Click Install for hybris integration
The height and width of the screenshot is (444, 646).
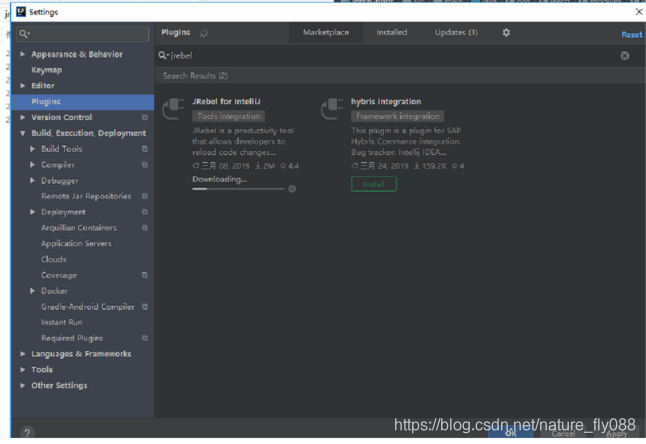374,184
